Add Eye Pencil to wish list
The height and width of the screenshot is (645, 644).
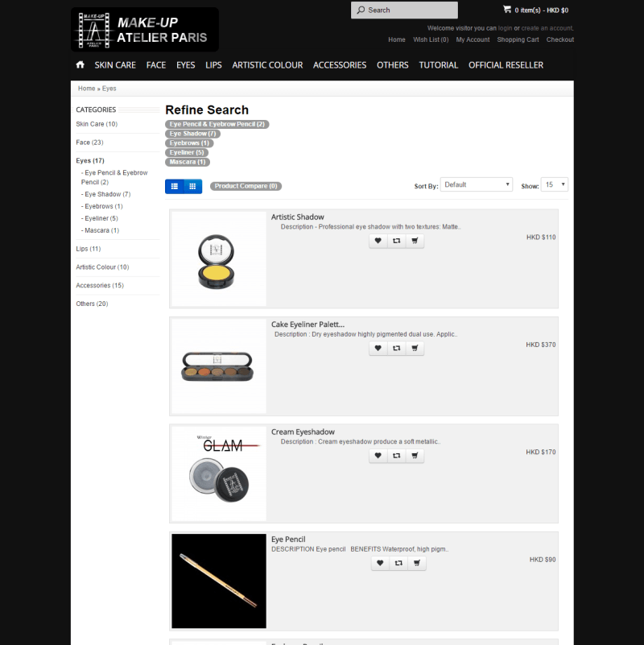(380, 563)
